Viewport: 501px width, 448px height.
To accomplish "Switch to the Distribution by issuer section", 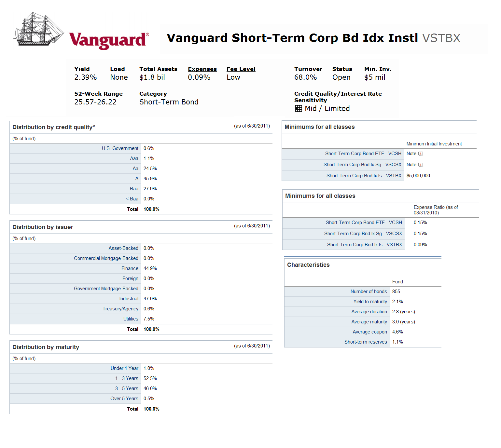I will [42, 227].
